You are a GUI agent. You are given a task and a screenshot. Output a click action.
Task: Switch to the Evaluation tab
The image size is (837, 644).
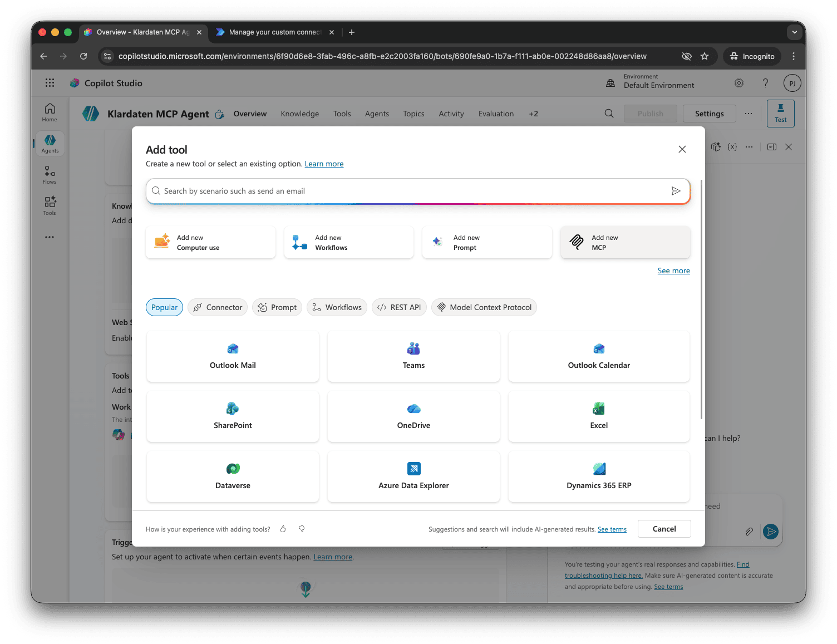496,114
